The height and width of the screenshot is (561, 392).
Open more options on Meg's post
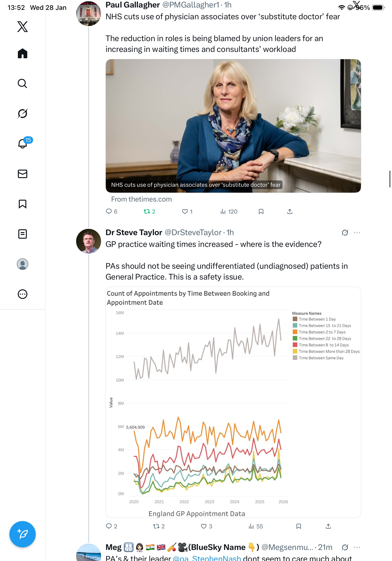357,547
